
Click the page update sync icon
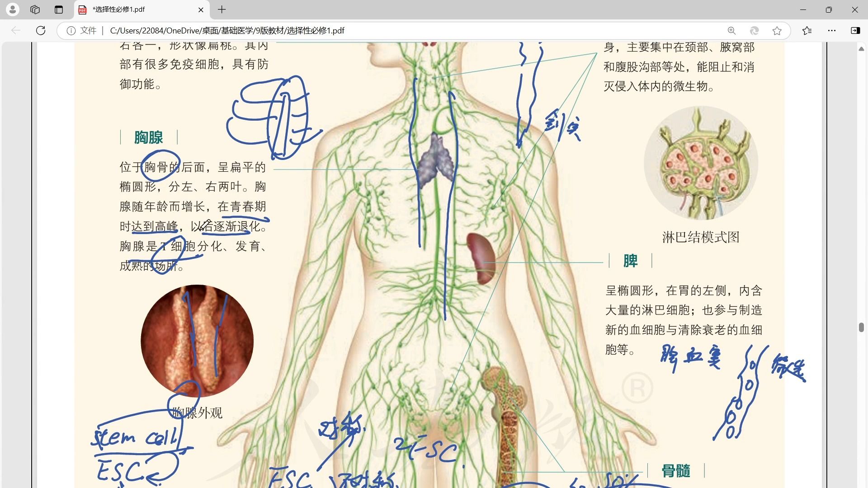pos(754,30)
